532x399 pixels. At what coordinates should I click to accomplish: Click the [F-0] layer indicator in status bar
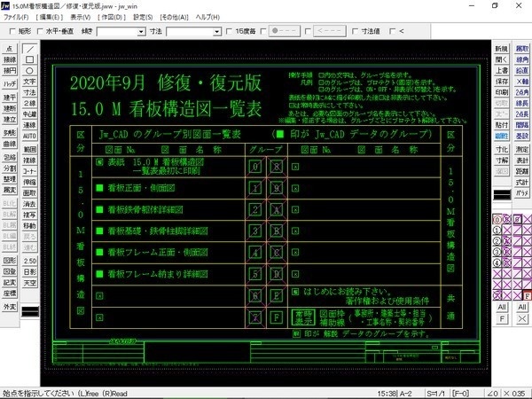click(461, 394)
